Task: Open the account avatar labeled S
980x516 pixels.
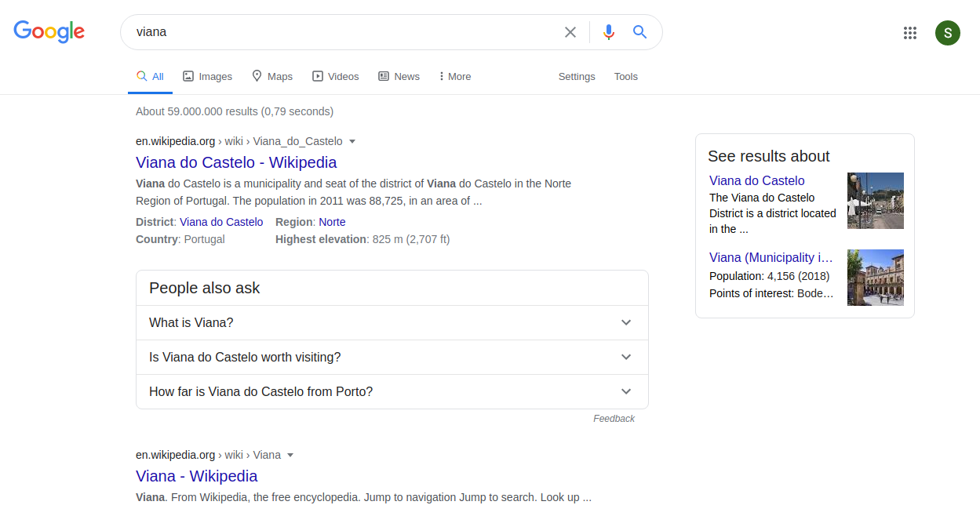Action: point(948,33)
